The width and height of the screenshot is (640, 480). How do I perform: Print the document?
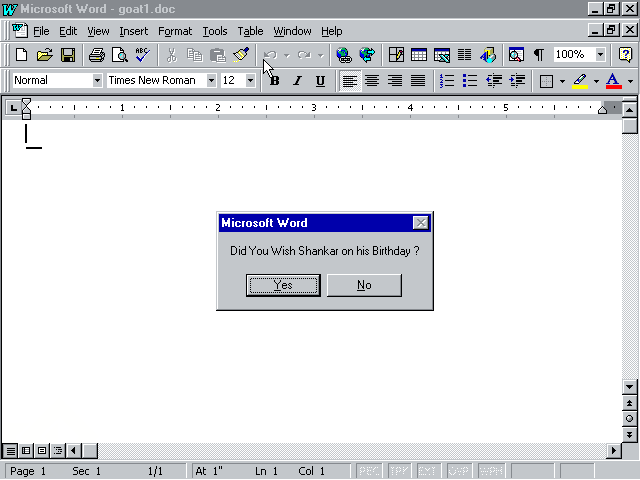point(97,55)
